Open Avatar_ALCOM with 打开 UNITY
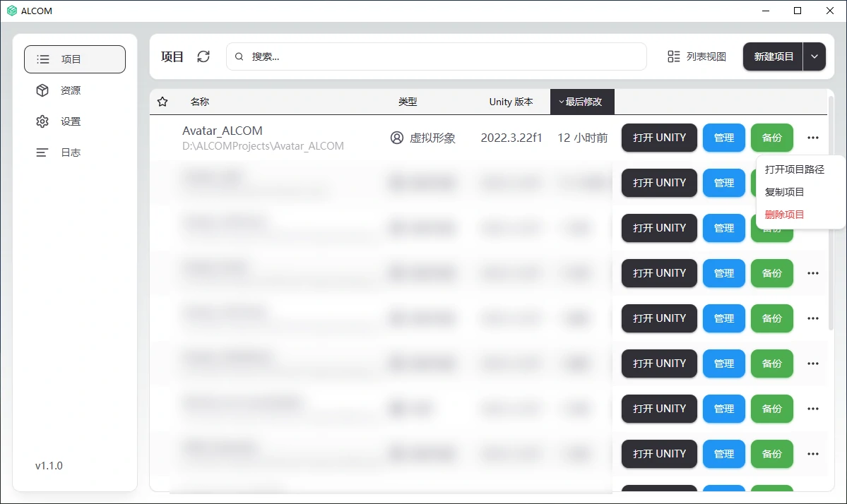 point(659,138)
